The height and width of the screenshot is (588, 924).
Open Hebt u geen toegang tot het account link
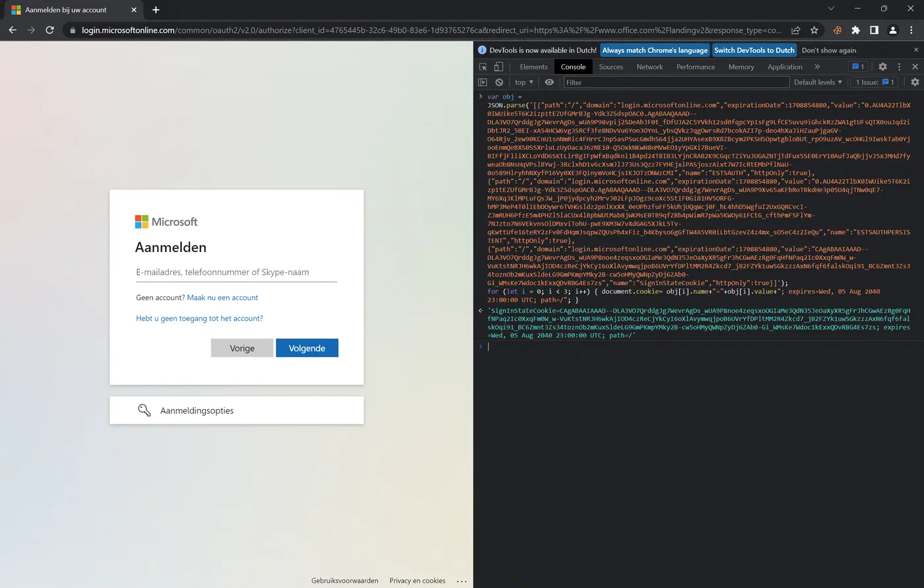199,318
